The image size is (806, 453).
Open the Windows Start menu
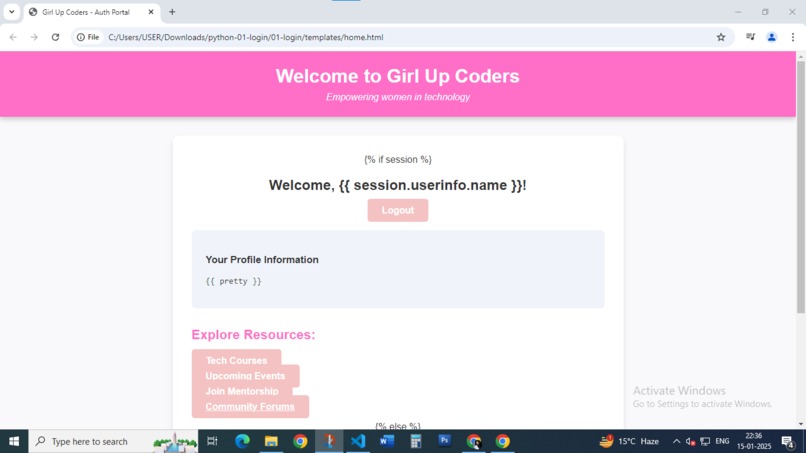click(14, 441)
